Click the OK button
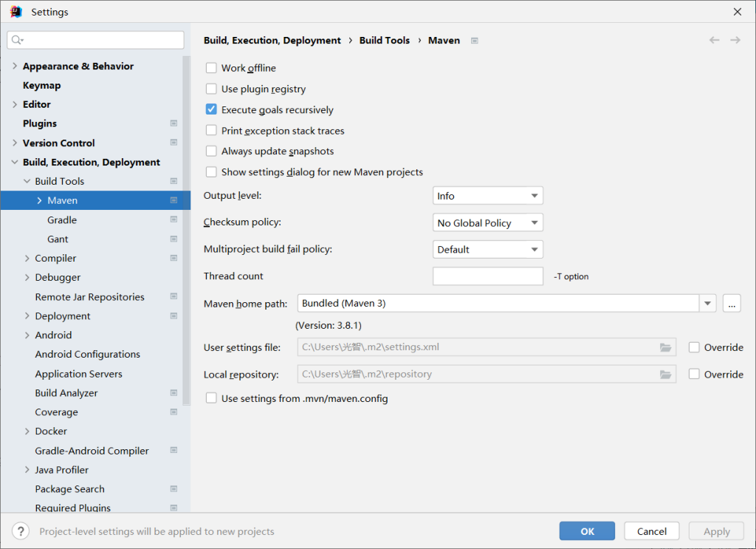Viewport: 756px width, 549px height. point(587,531)
